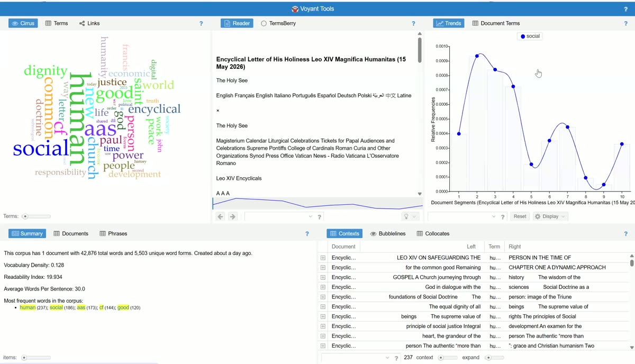Open help for the Contexts panel
The height and width of the screenshot is (364, 635).
pyautogui.click(x=626, y=233)
